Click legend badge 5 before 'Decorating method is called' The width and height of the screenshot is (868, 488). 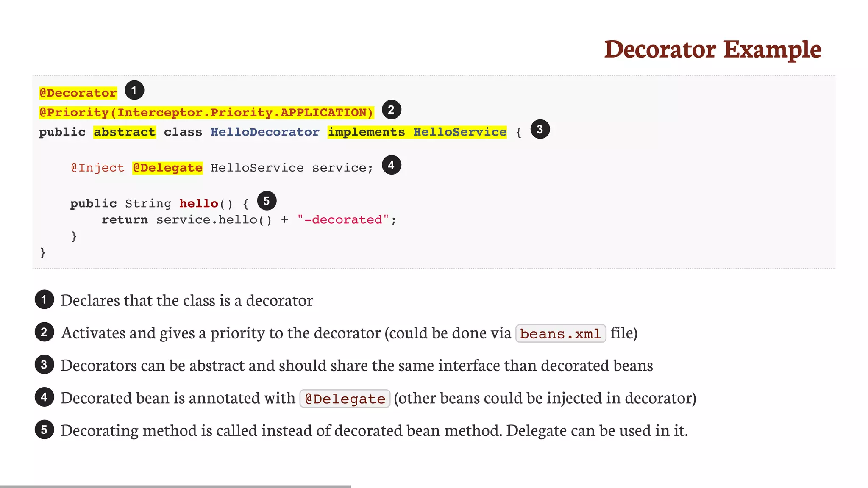(x=44, y=430)
